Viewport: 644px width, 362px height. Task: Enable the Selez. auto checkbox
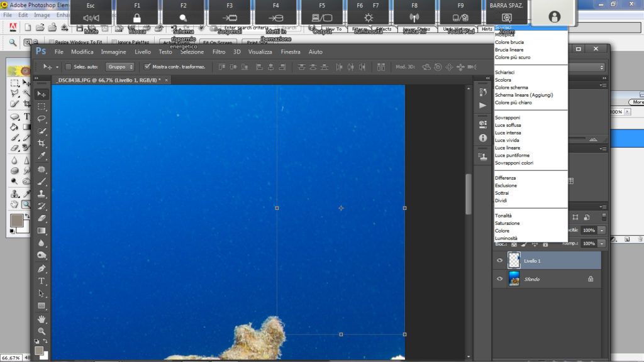coord(68,67)
